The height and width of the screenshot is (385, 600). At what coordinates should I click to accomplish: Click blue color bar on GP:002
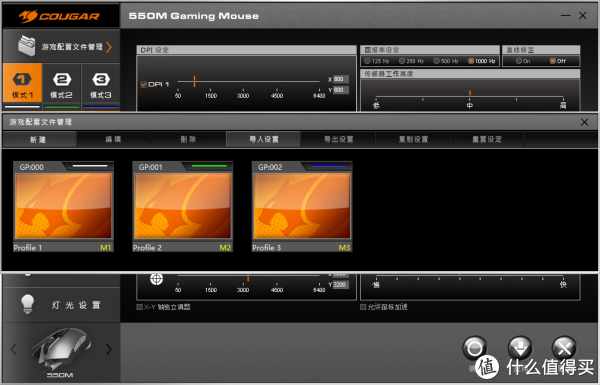[329, 166]
